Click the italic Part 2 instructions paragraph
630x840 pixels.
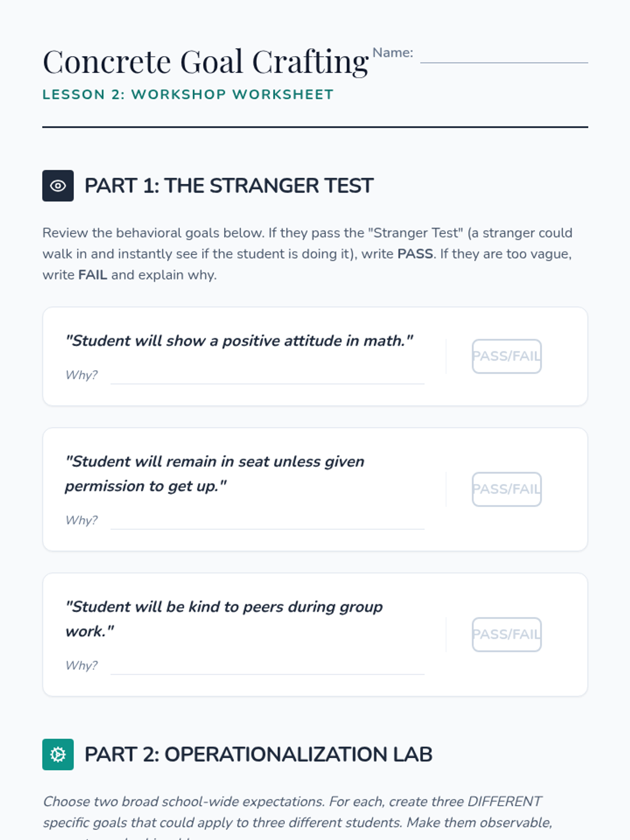[x=297, y=812]
